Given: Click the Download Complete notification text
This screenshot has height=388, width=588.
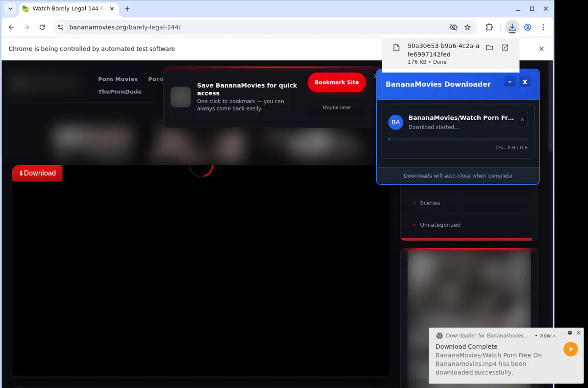Looking at the screenshot, I should [466, 346].
